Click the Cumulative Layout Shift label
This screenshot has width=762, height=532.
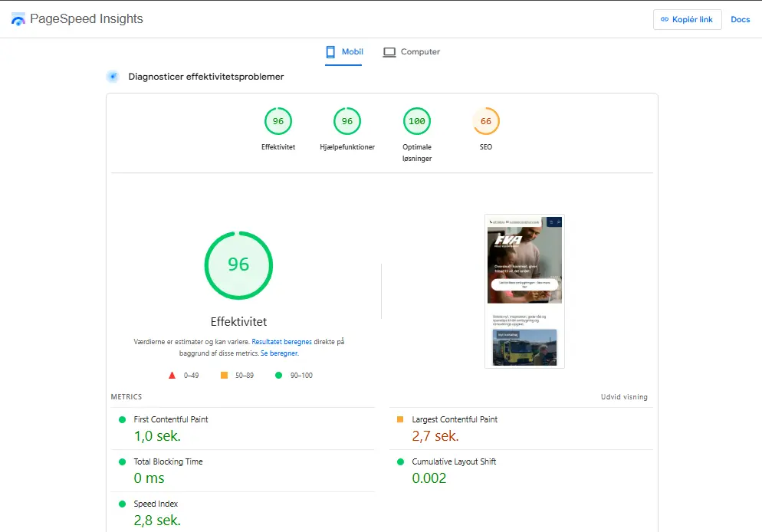[x=454, y=461]
